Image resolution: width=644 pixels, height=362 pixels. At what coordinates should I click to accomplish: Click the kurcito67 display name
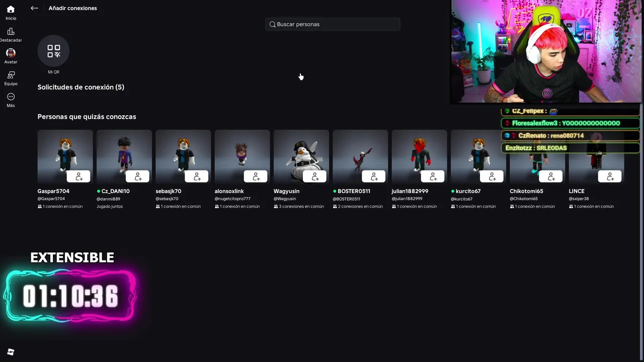click(468, 191)
